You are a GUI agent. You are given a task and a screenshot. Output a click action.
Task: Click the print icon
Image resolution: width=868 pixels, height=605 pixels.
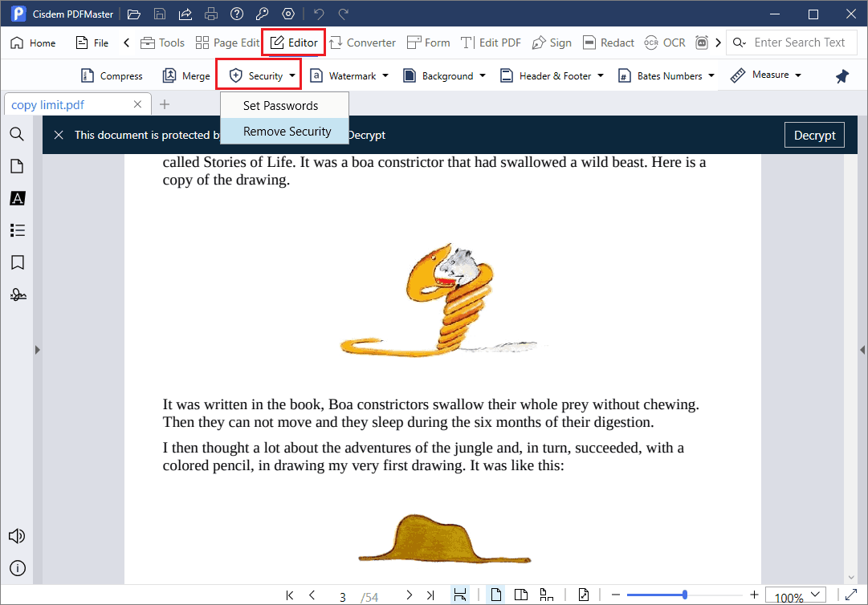pyautogui.click(x=211, y=14)
